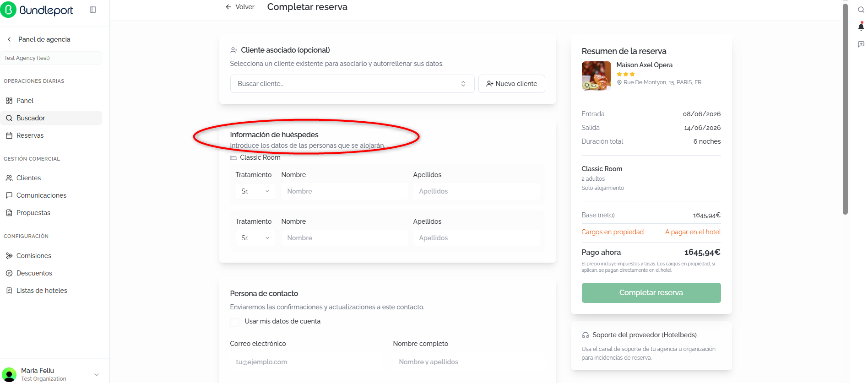The image size is (868, 383).
Task: Click the Pago ahora total 1645,94€
Action: click(x=702, y=253)
